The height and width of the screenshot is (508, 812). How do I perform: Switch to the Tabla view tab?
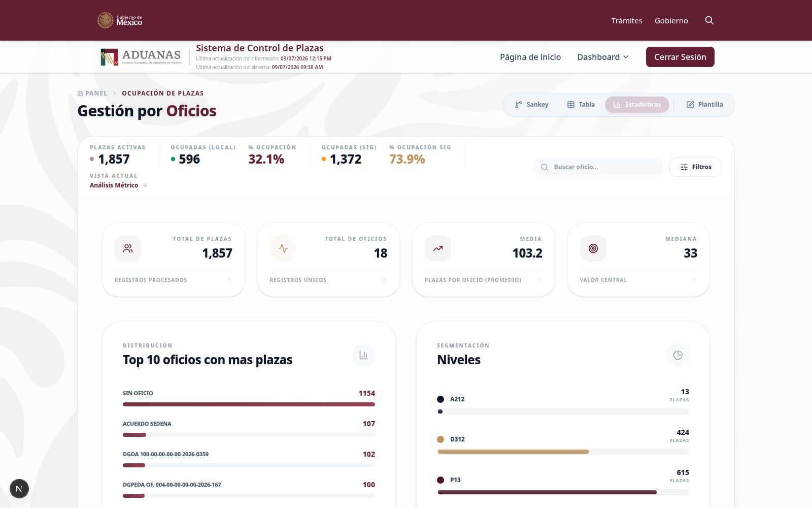point(581,105)
